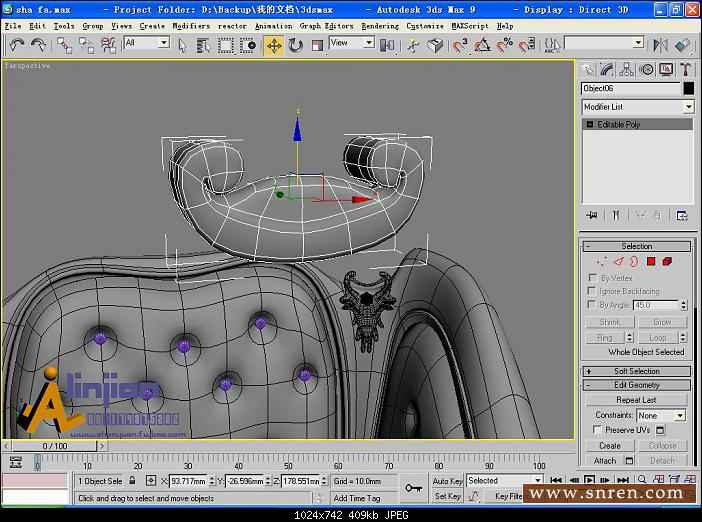Toggle the Window/Crossing selection icon
Screen dimensions: 702x522
(x=248, y=46)
